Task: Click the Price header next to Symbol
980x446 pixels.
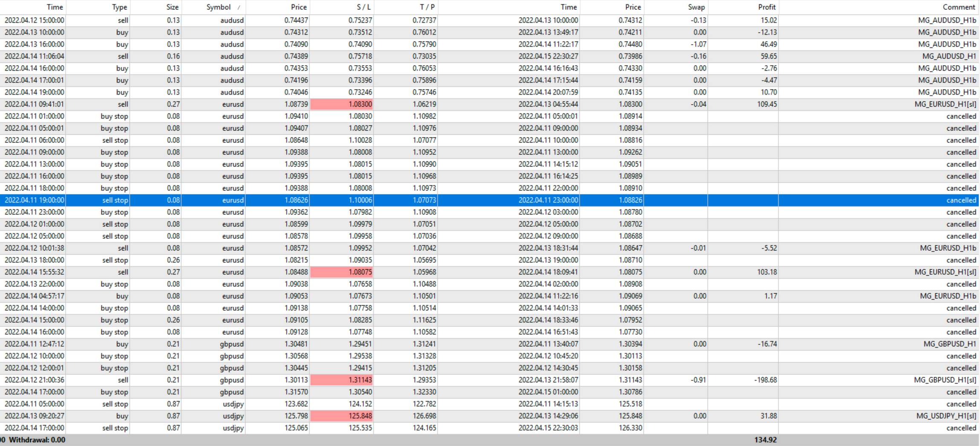Action: 299,7
